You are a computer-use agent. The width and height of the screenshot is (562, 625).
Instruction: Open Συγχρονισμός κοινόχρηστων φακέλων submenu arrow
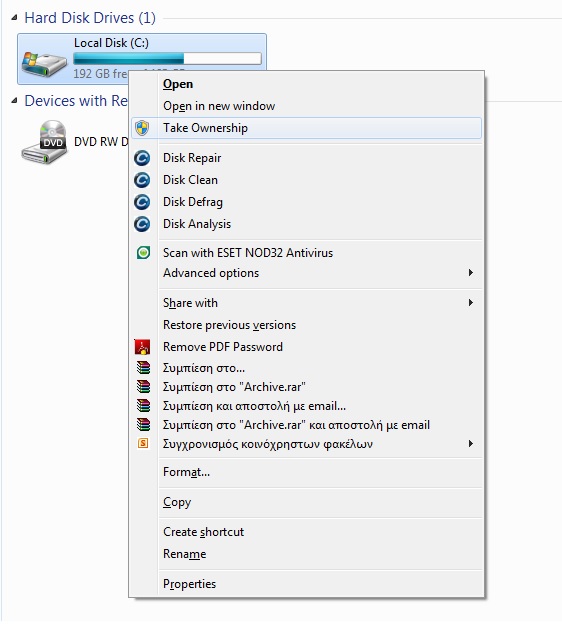click(x=471, y=444)
